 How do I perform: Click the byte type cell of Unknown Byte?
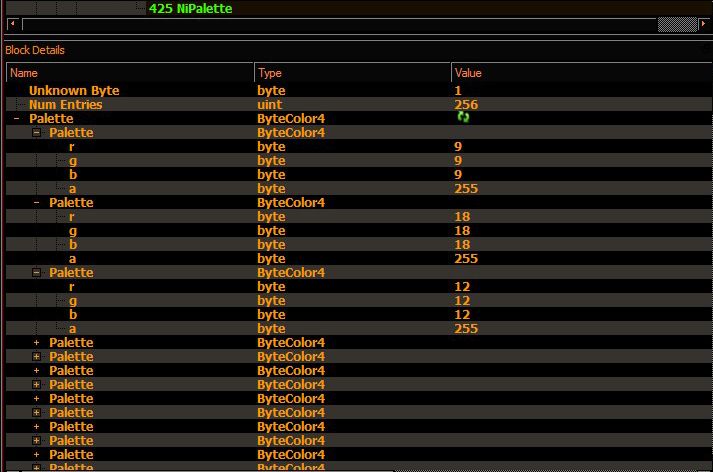coord(271,90)
